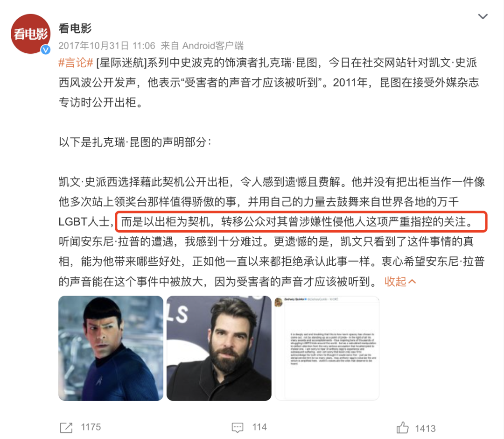Click the like count 1413

click(x=425, y=428)
